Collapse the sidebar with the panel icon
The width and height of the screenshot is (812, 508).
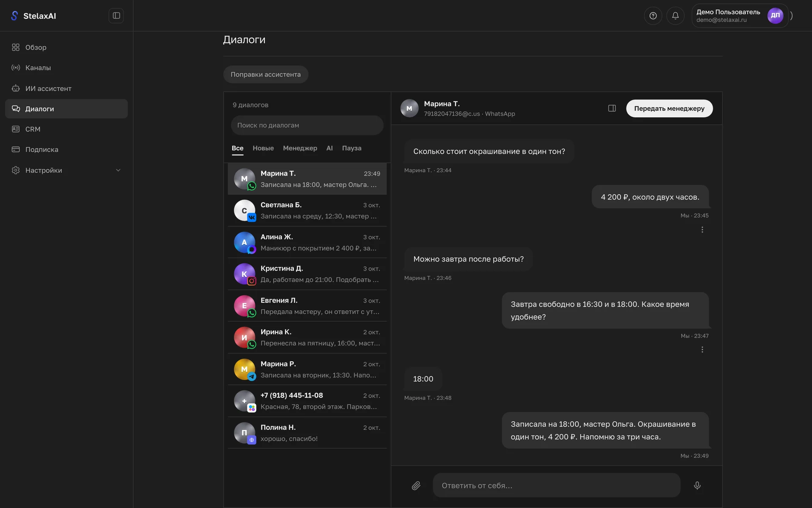(x=116, y=16)
